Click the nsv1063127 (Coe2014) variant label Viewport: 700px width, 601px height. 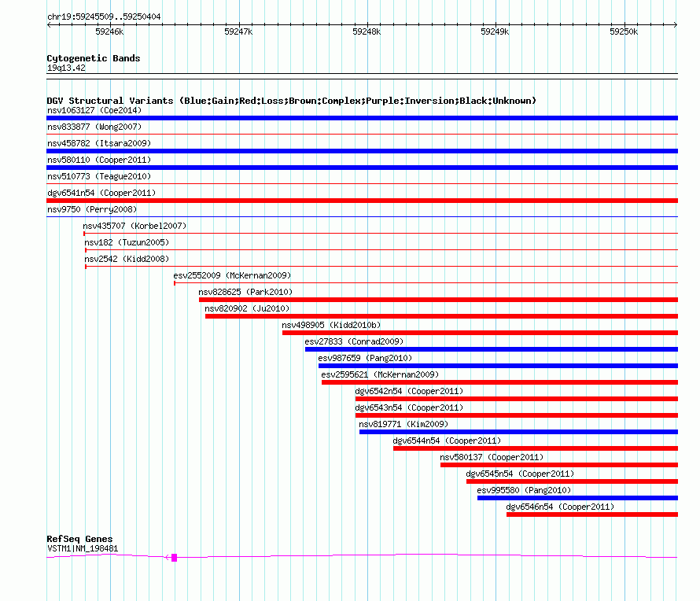94,110
